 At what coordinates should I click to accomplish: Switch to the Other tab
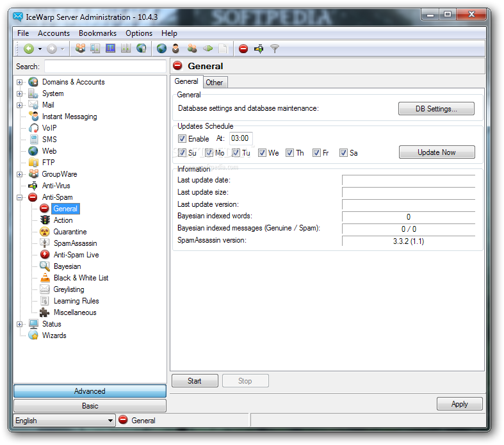(x=215, y=83)
